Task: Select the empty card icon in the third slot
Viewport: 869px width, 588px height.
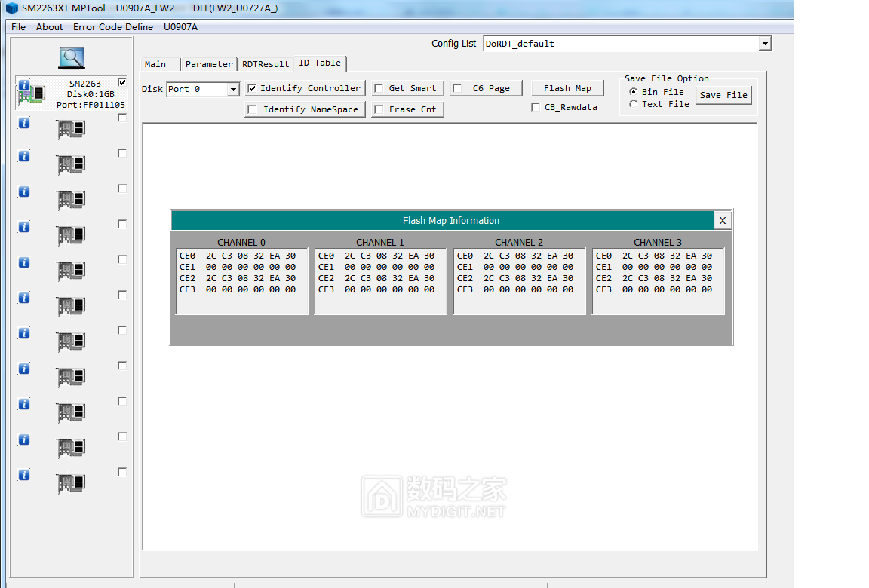Action: (x=71, y=165)
